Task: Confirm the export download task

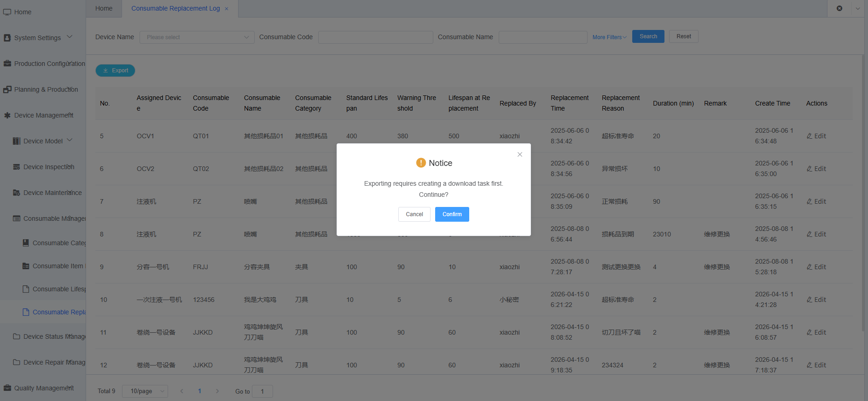Action: tap(452, 214)
